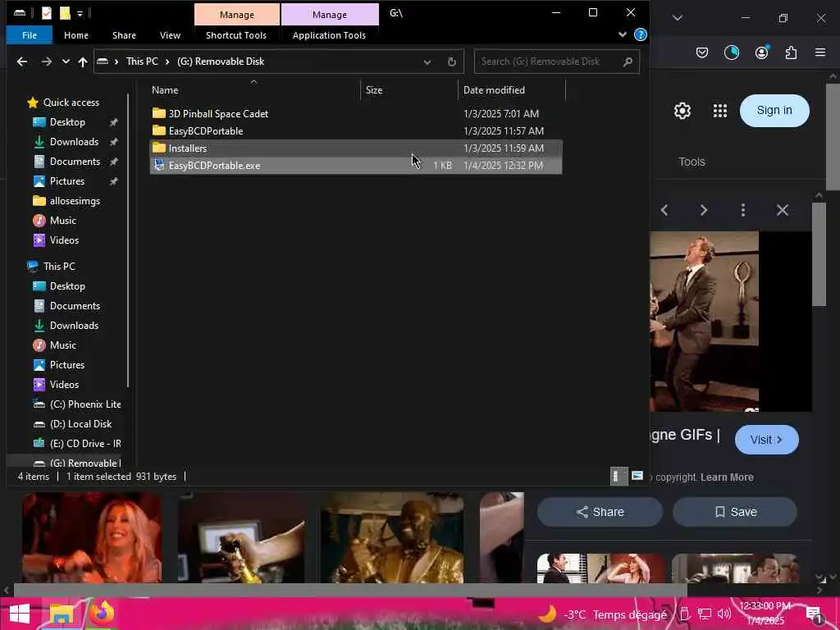Screen dimensions: 840x630
Task: Click the search magnifier icon in Explorer
Action: tap(628, 62)
